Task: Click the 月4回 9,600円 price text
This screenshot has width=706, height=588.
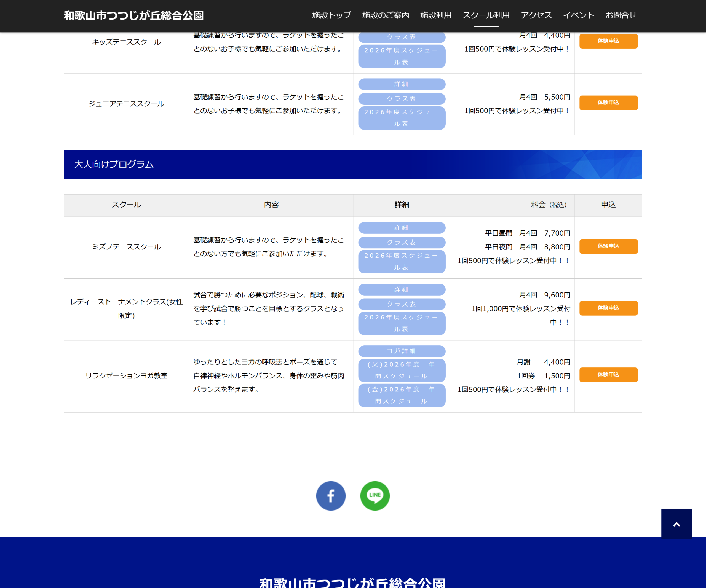Action: pos(545,295)
